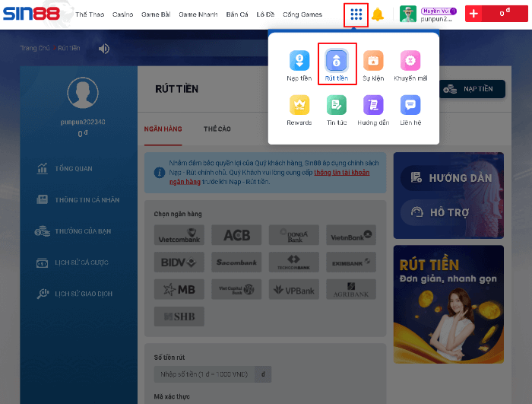Image resolution: width=532 pixels, height=404 pixels.
Task: Select BIDV bank option
Action: [179, 262]
